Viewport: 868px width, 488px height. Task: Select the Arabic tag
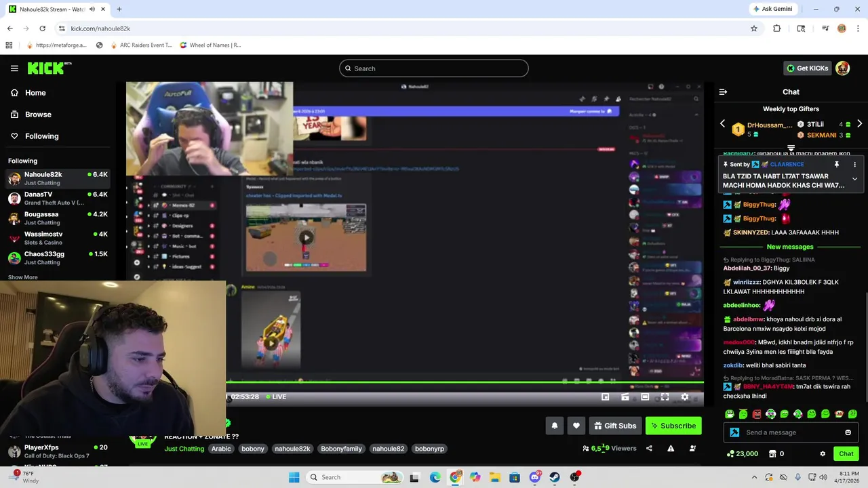pyautogui.click(x=221, y=449)
